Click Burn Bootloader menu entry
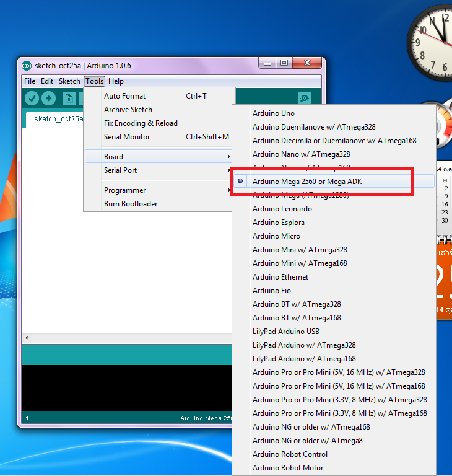452x476 pixels. tap(131, 204)
